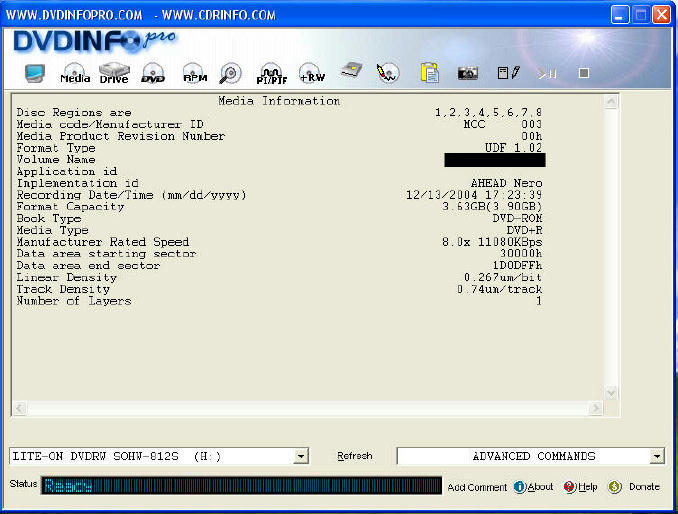This screenshot has width=678, height=514.
Task: Click the blue About info icon
Action: click(x=519, y=487)
